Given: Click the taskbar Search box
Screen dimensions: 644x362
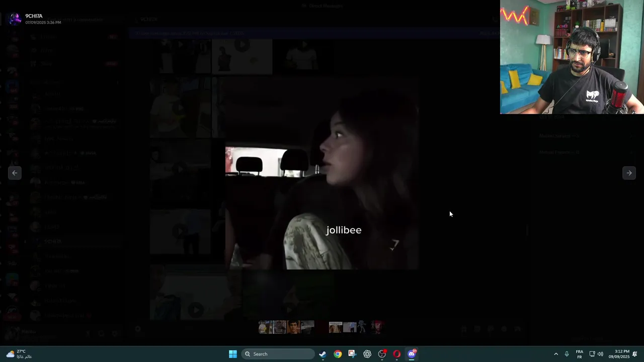Looking at the screenshot, I should coord(278,354).
